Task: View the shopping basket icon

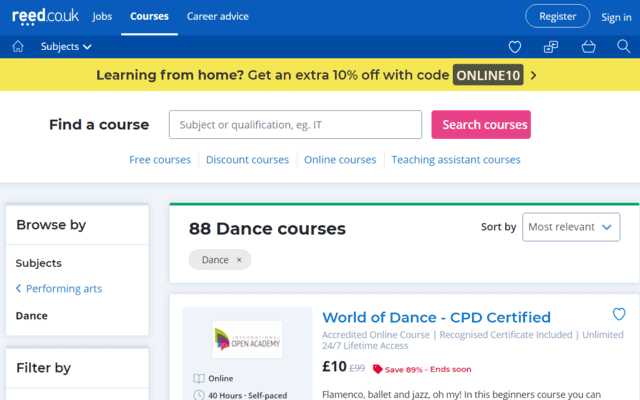Action: pos(588,47)
